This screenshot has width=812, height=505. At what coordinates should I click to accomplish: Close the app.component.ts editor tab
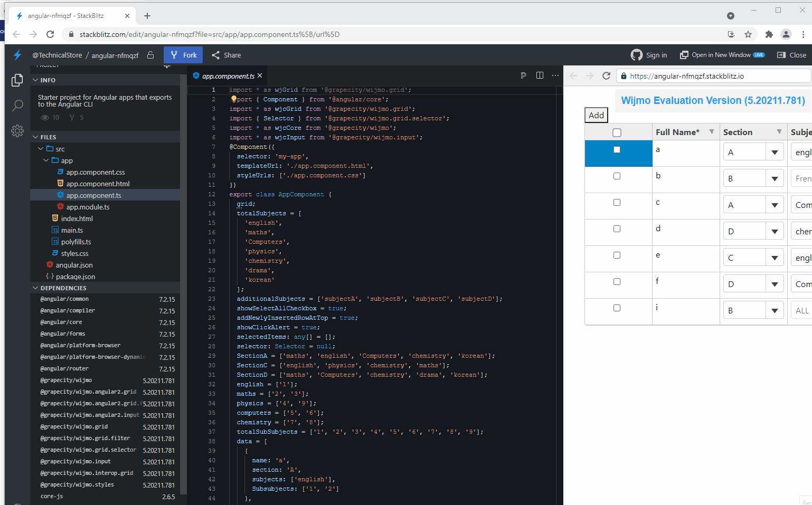(x=260, y=75)
